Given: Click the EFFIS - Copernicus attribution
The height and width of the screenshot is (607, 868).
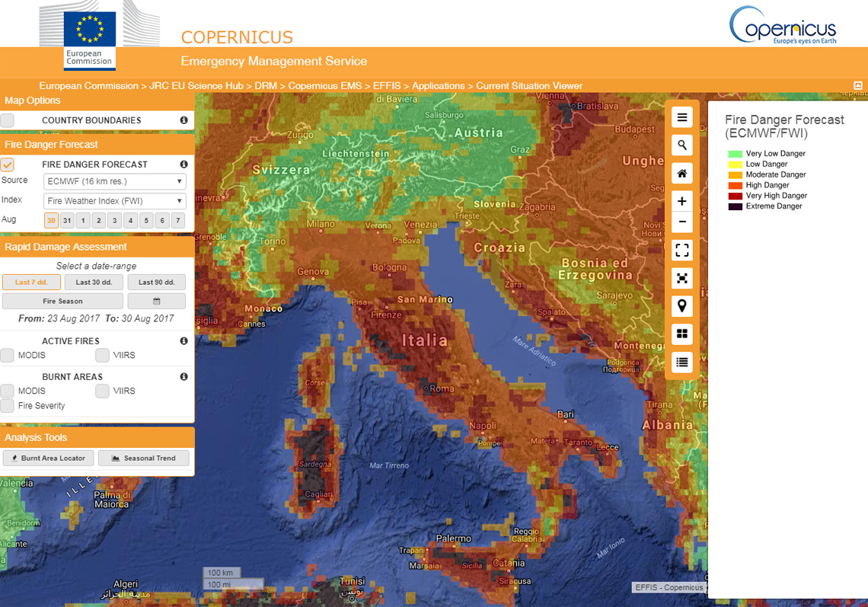Looking at the screenshot, I should pyautogui.click(x=669, y=588).
